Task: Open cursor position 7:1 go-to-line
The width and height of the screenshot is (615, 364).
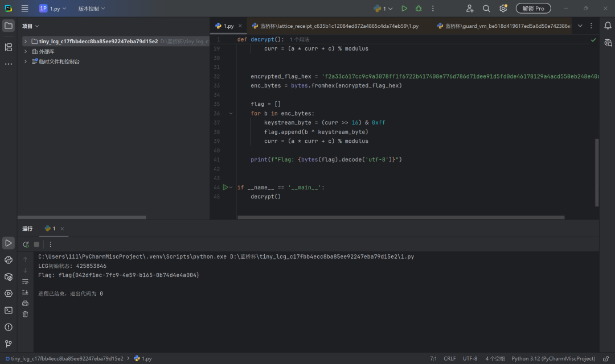Action: click(433, 358)
